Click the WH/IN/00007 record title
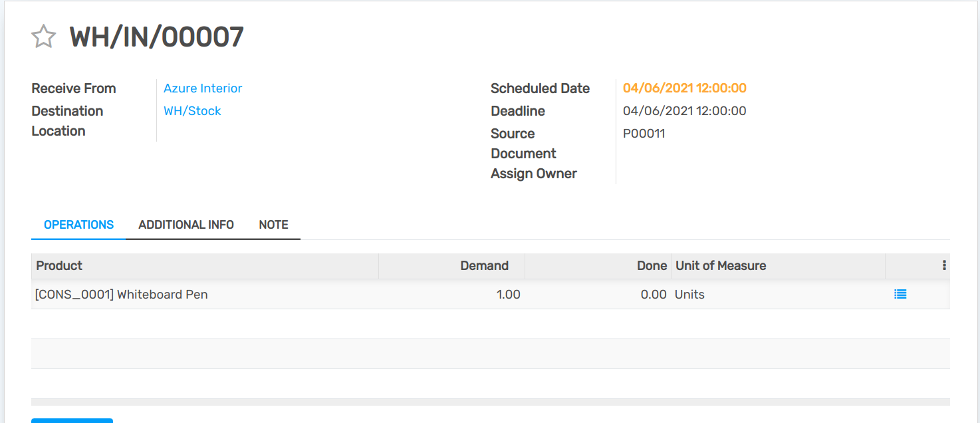The image size is (980, 423). coord(157,37)
